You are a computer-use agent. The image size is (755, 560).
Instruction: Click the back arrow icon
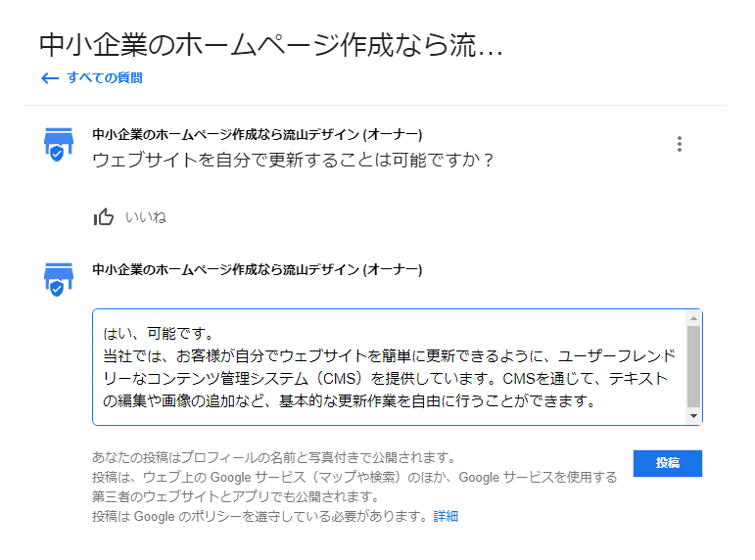click(x=50, y=78)
